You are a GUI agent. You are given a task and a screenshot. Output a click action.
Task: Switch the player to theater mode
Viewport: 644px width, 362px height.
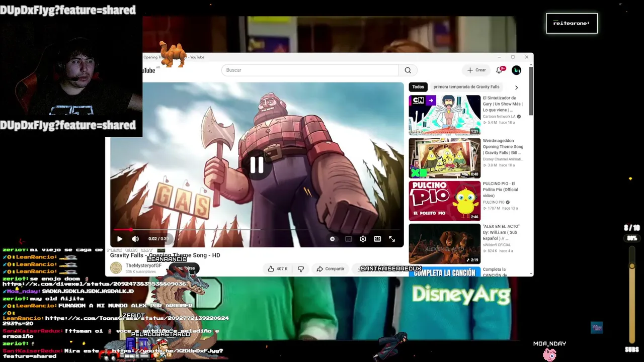pyautogui.click(x=377, y=239)
